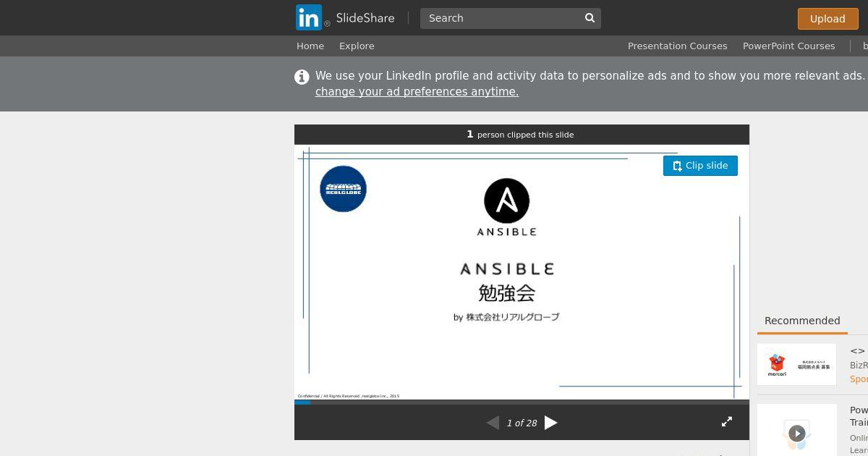Go to the previous slide arrow
868x456 pixels.
493,423
